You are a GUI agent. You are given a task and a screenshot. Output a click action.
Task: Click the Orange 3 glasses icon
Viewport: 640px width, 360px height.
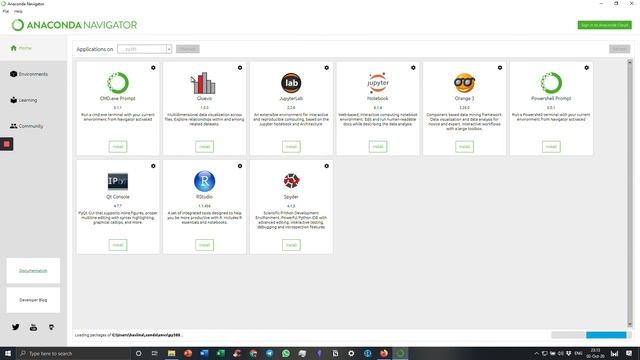click(x=464, y=83)
